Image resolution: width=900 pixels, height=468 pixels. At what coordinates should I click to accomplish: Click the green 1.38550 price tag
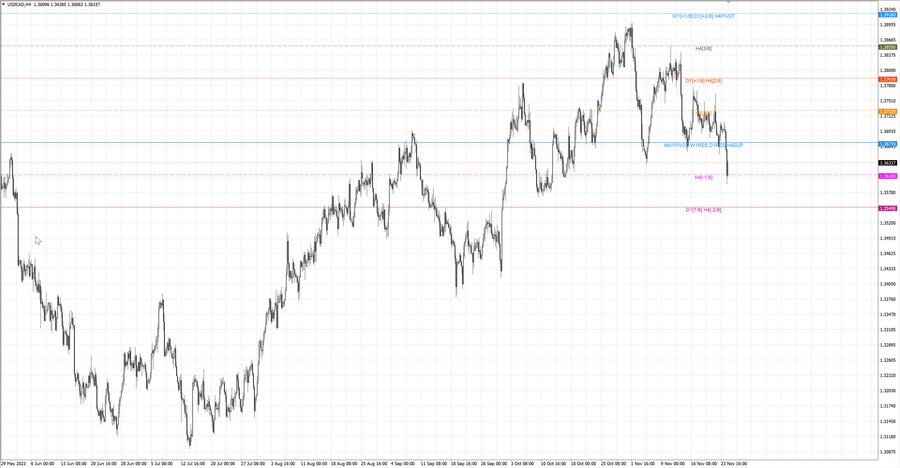(888, 47)
